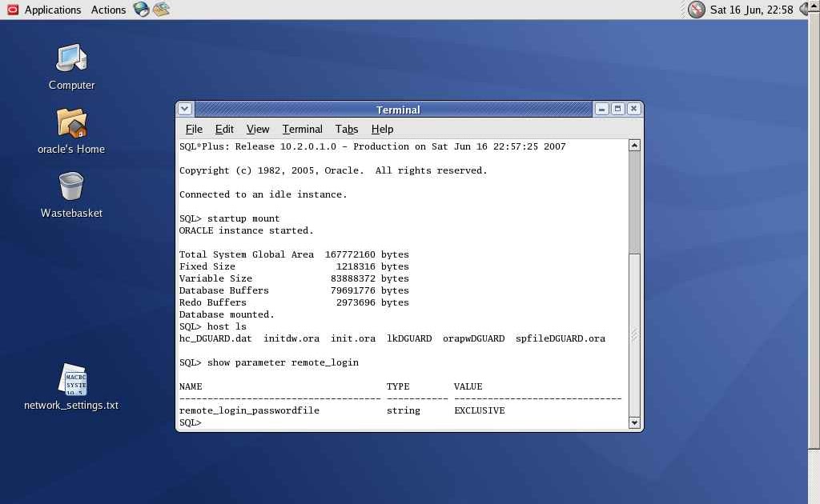Click the 'hc_DGUARD.dat' file name

215,338
